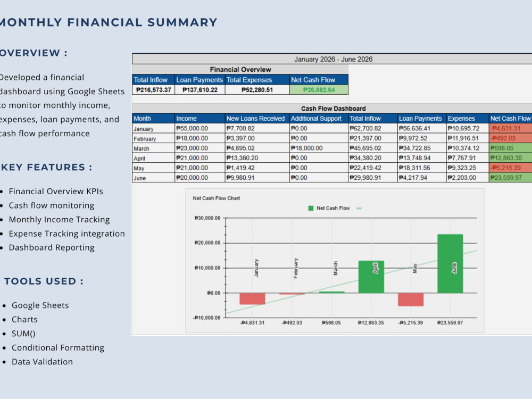Click green net cash flow cell ₱23,559.97

point(511,178)
